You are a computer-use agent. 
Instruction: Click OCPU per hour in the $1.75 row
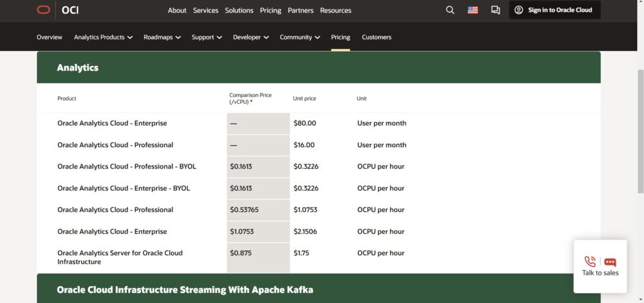coord(380,253)
